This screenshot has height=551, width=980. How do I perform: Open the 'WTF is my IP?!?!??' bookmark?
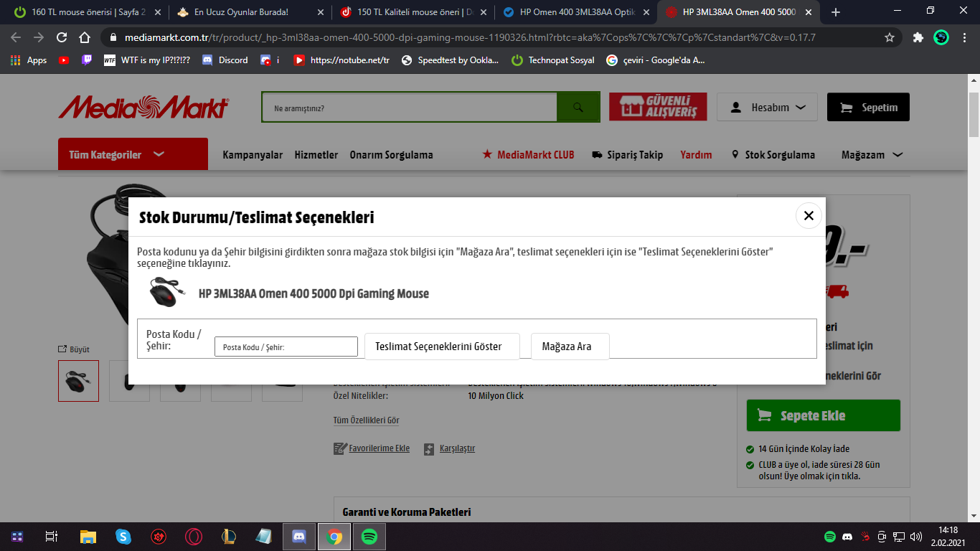(147, 60)
